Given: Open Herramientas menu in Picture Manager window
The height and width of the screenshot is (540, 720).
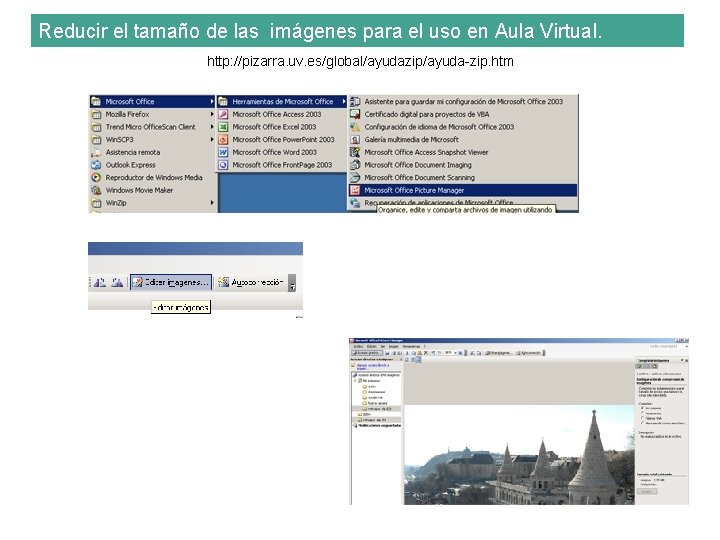Looking at the screenshot, I should (x=411, y=346).
